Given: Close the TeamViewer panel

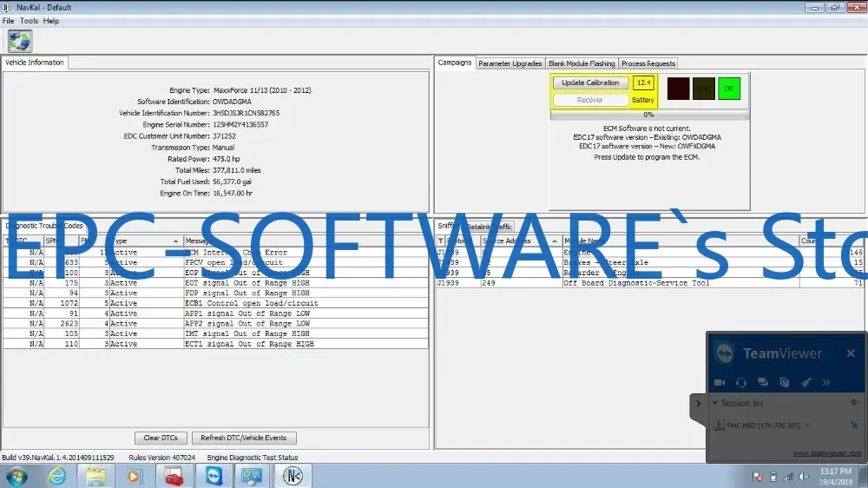Looking at the screenshot, I should [x=851, y=353].
